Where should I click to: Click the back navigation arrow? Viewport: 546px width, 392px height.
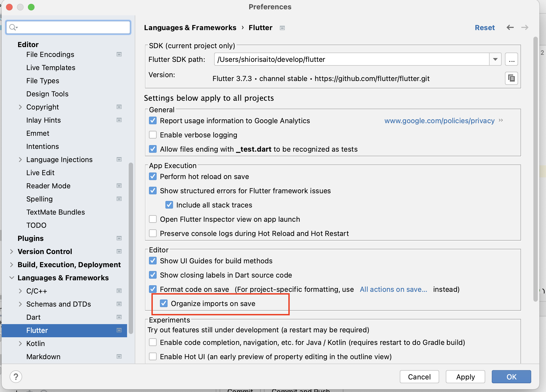click(510, 28)
